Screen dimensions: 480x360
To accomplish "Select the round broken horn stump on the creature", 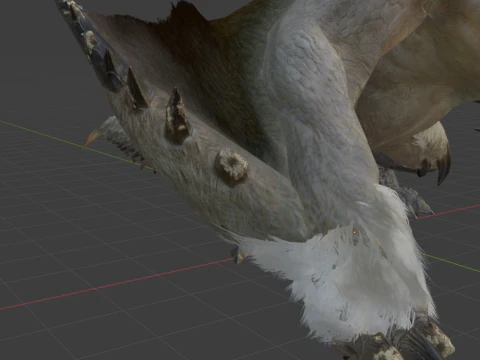I will tap(232, 167).
